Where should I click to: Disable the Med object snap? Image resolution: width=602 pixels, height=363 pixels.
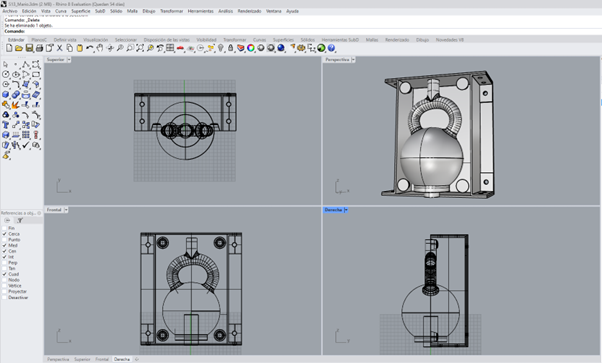tap(5, 245)
